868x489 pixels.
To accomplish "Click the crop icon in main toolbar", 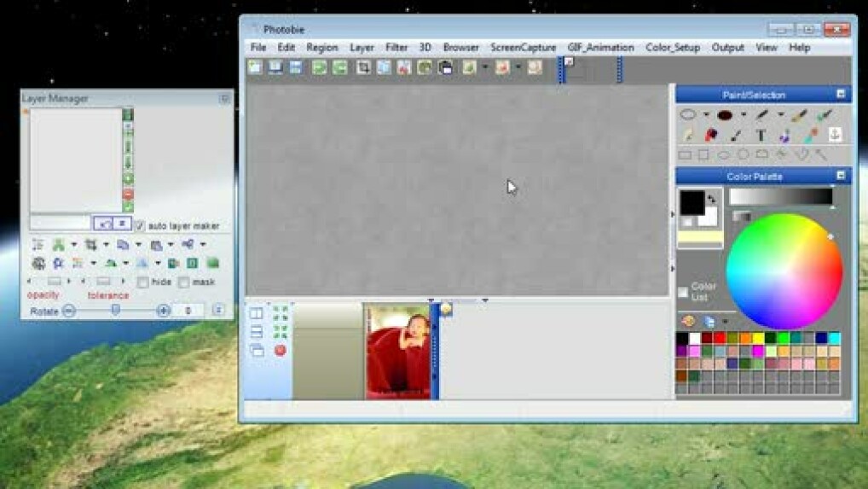I will point(363,67).
